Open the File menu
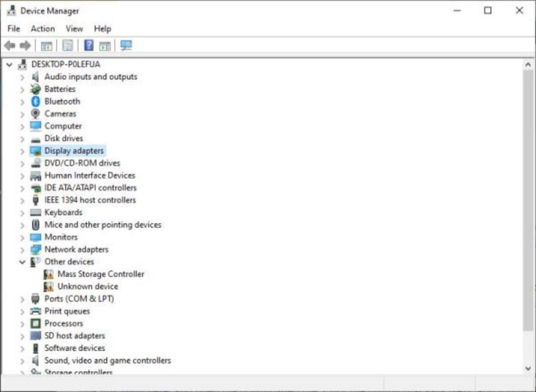 [14, 29]
